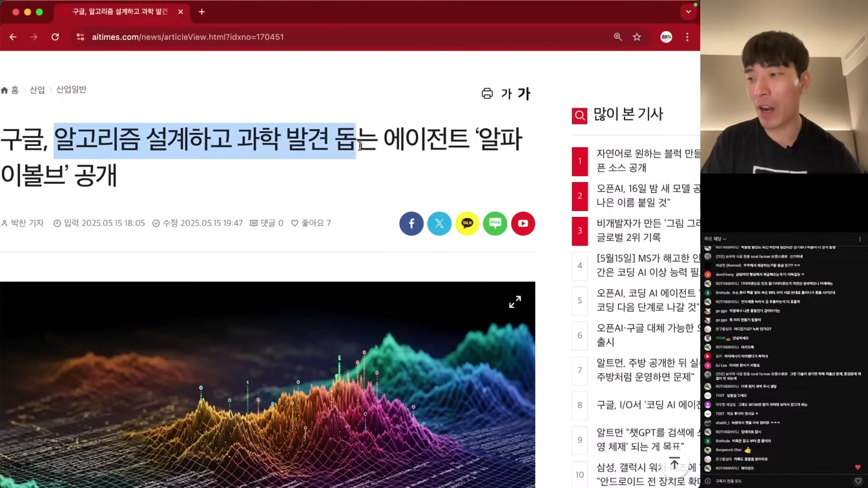The image size is (868, 488).
Task: Increase font size with the larger bold 가
Action: (524, 94)
